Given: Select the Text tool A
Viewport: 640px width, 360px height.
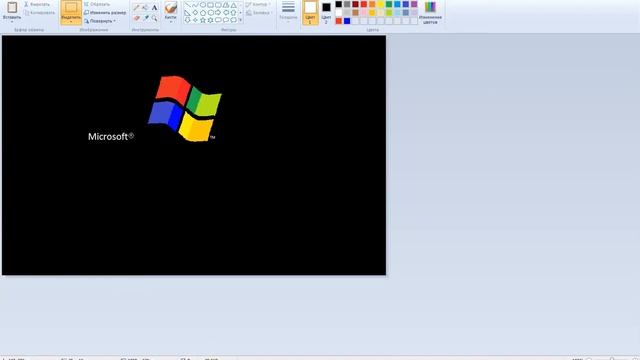Looking at the screenshot, I should (155, 7).
